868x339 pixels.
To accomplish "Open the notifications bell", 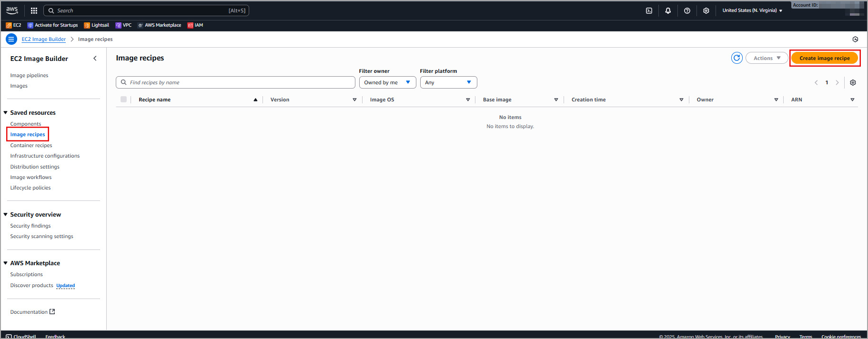I will pyautogui.click(x=668, y=10).
